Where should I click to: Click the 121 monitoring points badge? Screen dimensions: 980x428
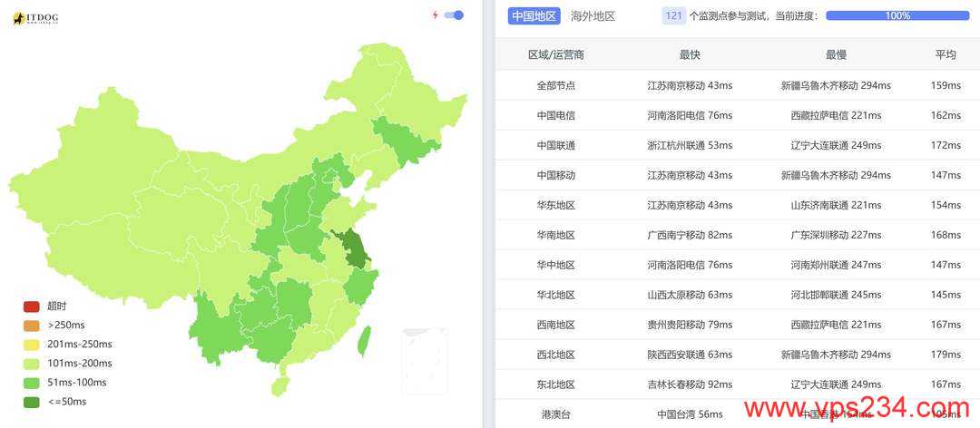tap(673, 16)
